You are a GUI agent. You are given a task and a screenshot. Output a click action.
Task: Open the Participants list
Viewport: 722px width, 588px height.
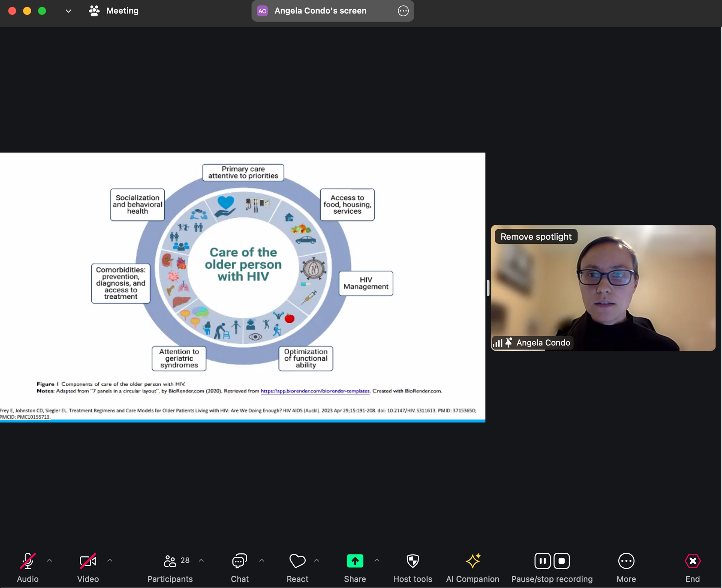pos(170,561)
